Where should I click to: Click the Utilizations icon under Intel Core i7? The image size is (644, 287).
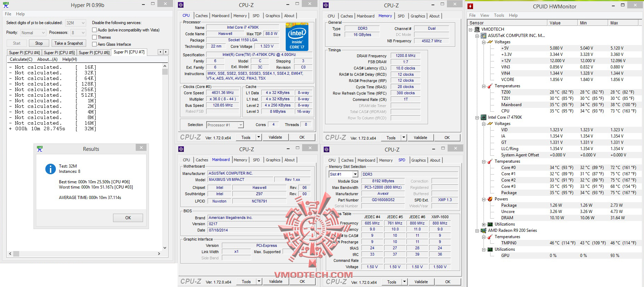[490, 224]
